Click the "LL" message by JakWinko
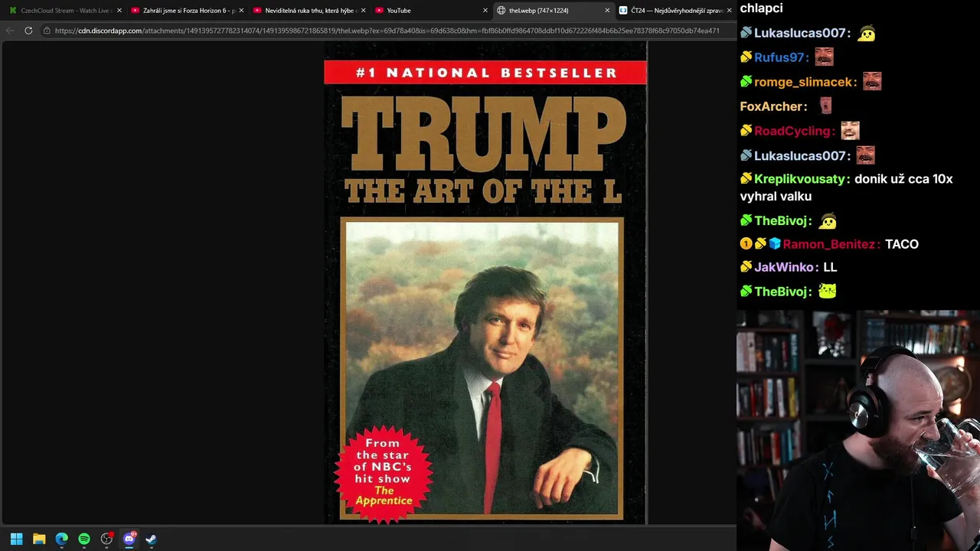This screenshot has width=980, height=551. tap(830, 267)
